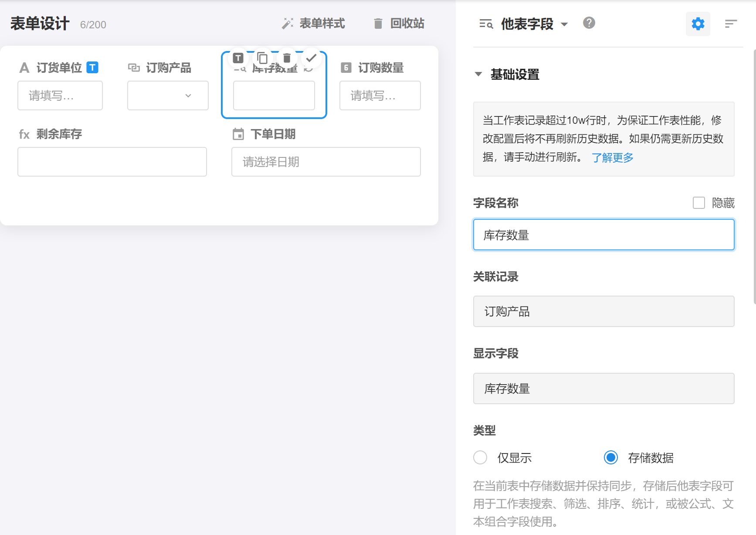The width and height of the screenshot is (756, 535).
Task: Click the 下单日期 date picker field
Action: 326,162
